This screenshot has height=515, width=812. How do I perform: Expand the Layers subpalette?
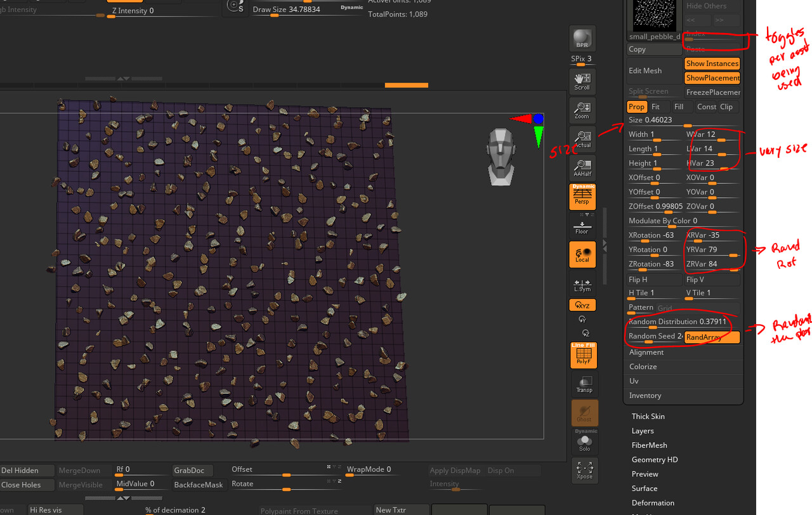click(643, 431)
